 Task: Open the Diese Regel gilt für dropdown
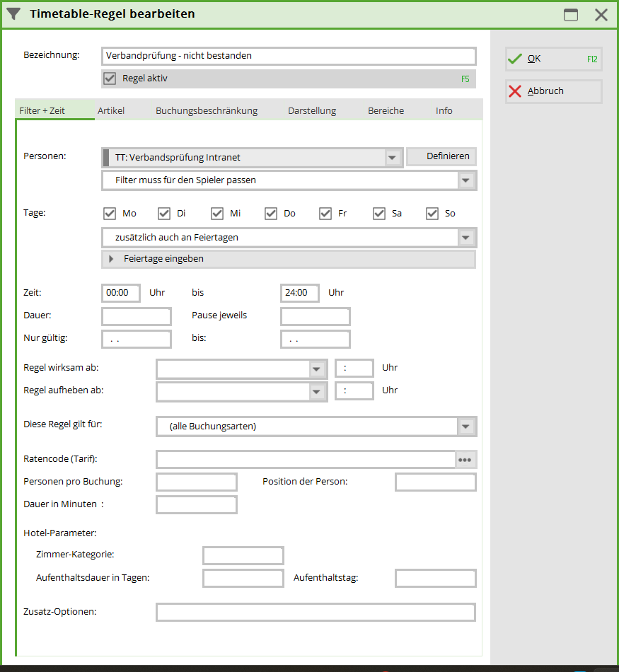tap(465, 427)
